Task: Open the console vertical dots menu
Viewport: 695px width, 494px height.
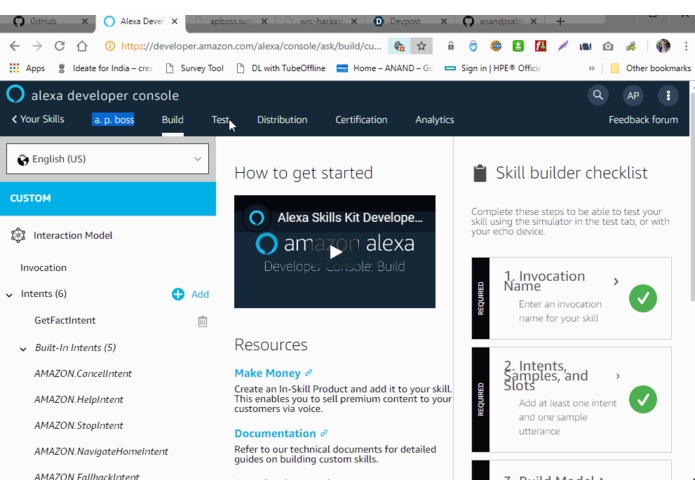Action: [668, 95]
